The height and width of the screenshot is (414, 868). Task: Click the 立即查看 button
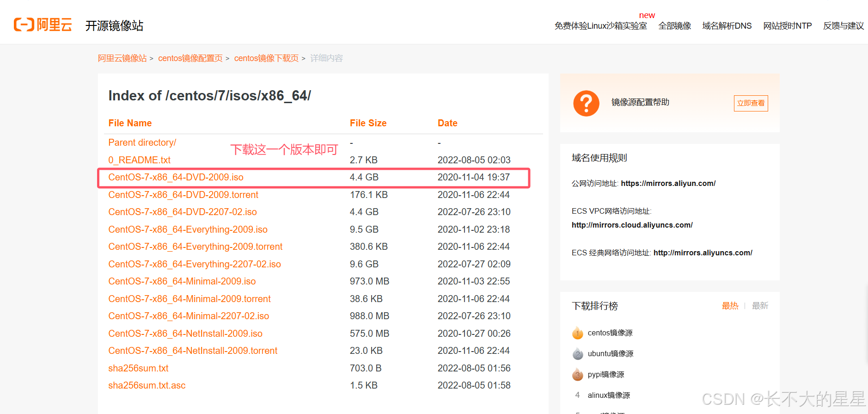[751, 103]
